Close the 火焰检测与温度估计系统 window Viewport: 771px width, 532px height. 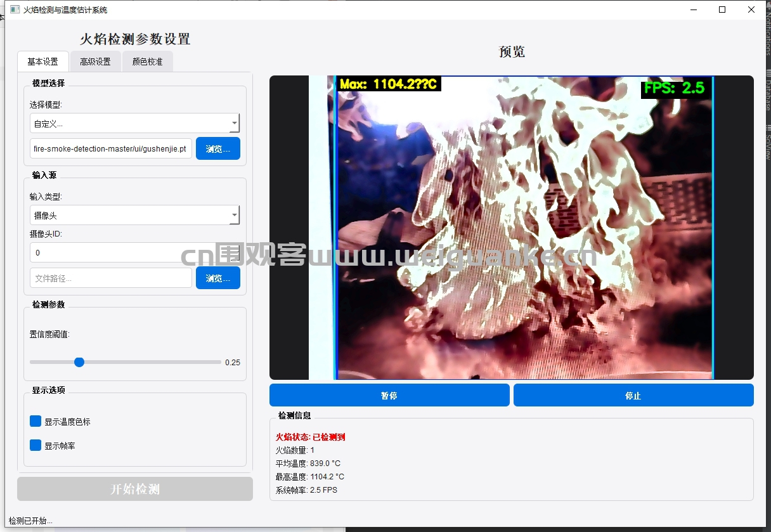(x=751, y=10)
